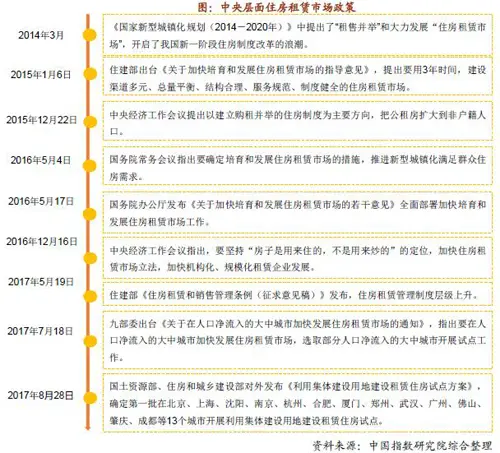Click the yellow dot for 2017年5月19日

(90, 296)
